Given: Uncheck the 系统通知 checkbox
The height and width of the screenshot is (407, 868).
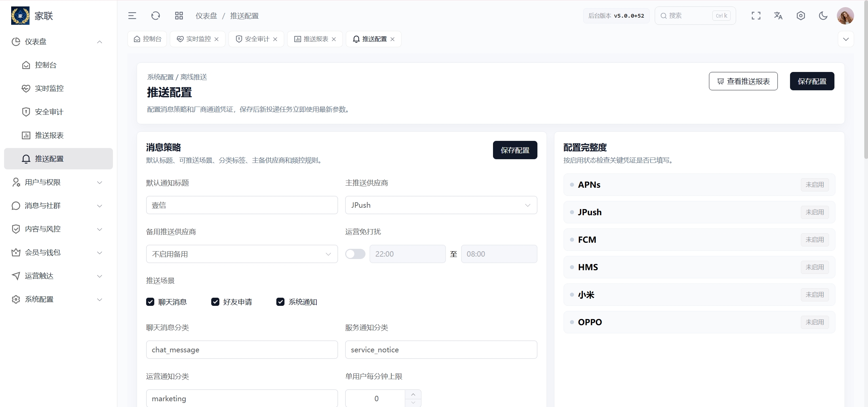Looking at the screenshot, I should click(280, 302).
